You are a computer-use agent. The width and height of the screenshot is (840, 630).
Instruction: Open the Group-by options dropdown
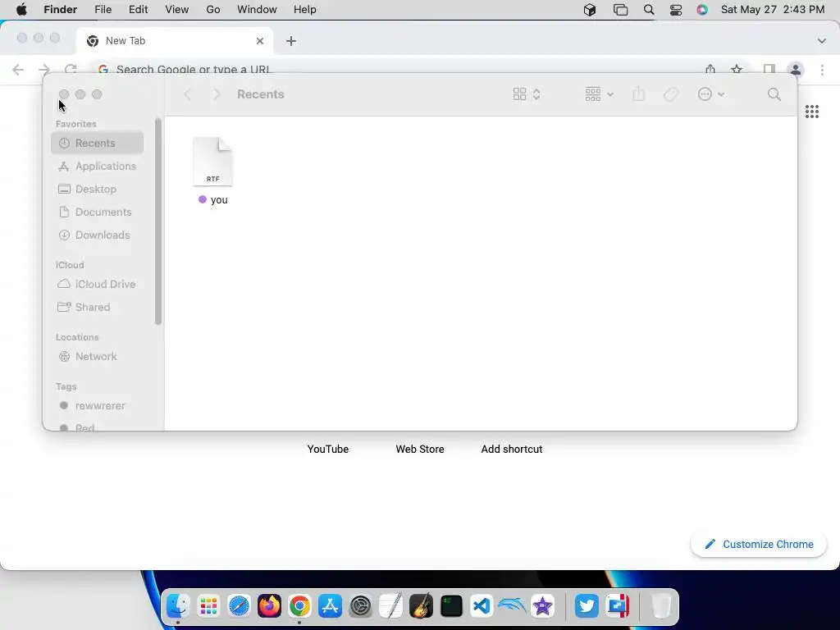click(x=599, y=94)
